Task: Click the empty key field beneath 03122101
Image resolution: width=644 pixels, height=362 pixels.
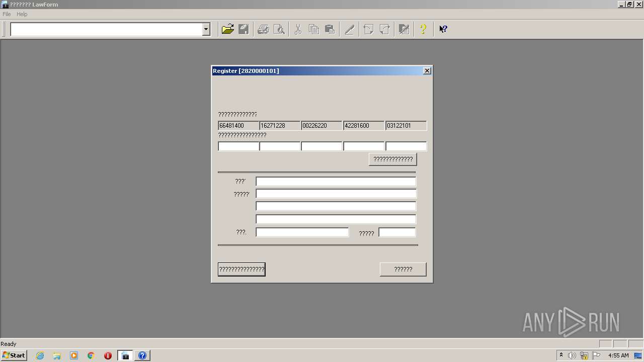Action: [406, 146]
